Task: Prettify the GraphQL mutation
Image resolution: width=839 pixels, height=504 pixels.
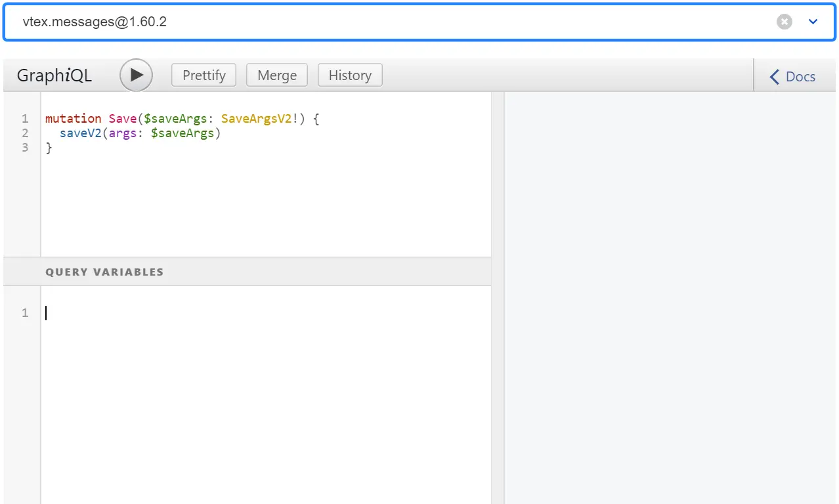Action: pos(204,75)
